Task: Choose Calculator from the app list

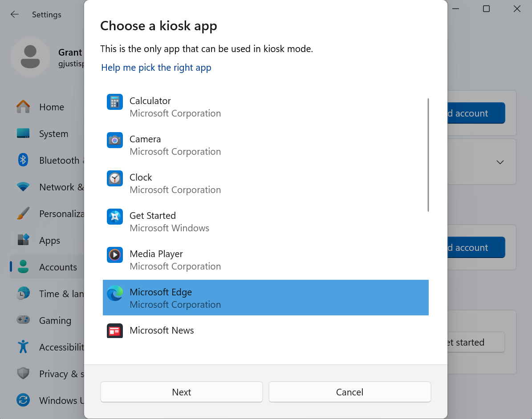Action: coord(266,107)
